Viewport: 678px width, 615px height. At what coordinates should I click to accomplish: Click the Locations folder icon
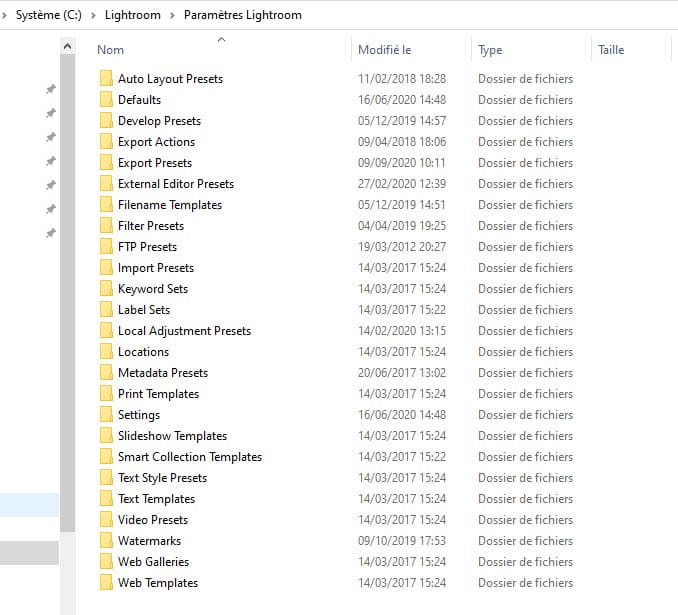click(x=106, y=352)
